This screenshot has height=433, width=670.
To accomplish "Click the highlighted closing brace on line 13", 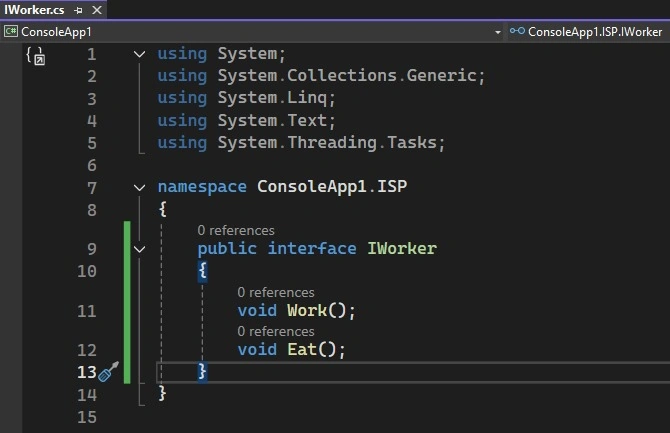I will pyautogui.click(x=203, y=371).
